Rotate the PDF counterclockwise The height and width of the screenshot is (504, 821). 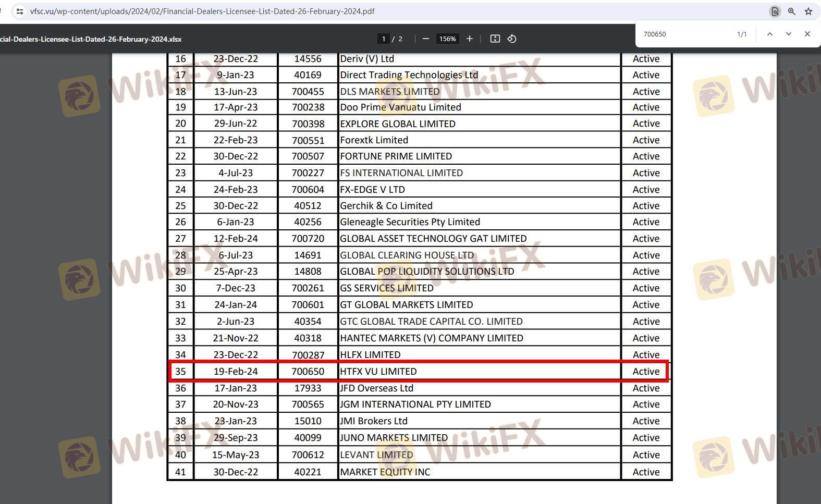tap(512, 39)
